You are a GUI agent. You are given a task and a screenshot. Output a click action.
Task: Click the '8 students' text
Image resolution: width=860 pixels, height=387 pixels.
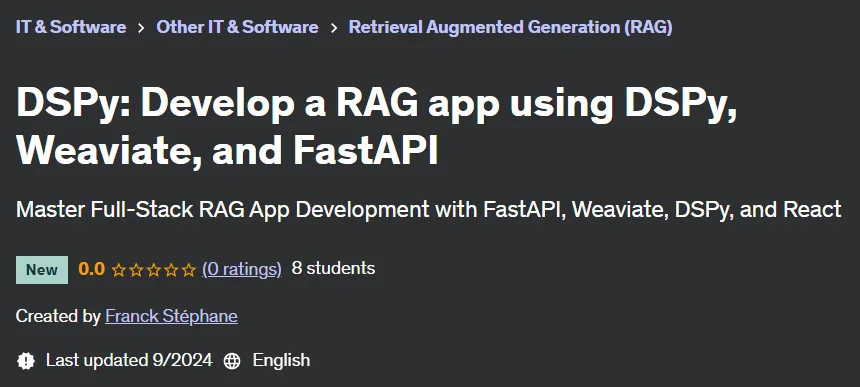(333, 269)
